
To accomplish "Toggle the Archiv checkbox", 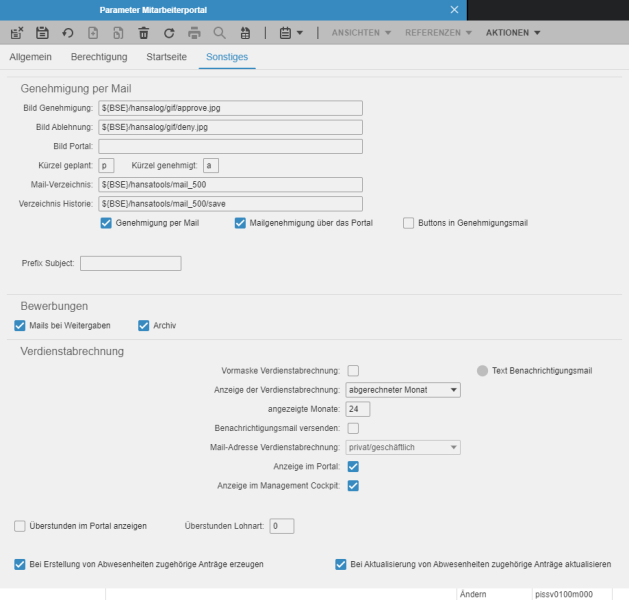I will [x=144, y=326].
